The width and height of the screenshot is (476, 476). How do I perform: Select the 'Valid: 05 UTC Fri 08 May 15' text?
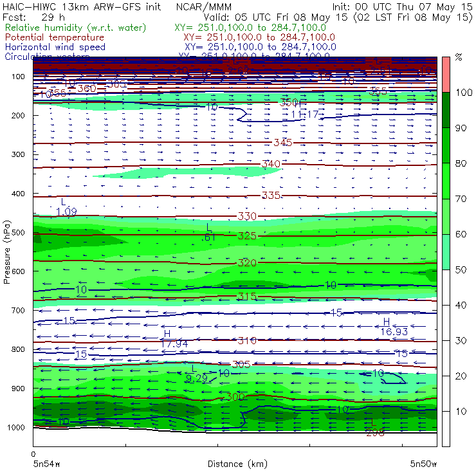pyautogui.click(x=277, y=17)
